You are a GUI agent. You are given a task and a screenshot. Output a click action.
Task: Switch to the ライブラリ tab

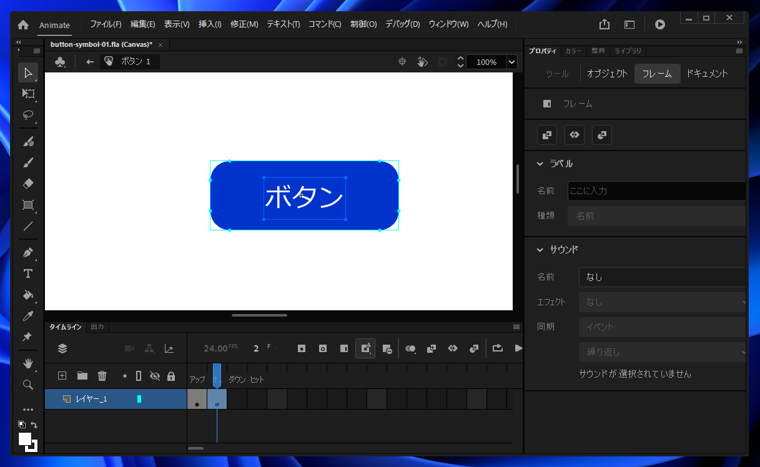point(628,51)
